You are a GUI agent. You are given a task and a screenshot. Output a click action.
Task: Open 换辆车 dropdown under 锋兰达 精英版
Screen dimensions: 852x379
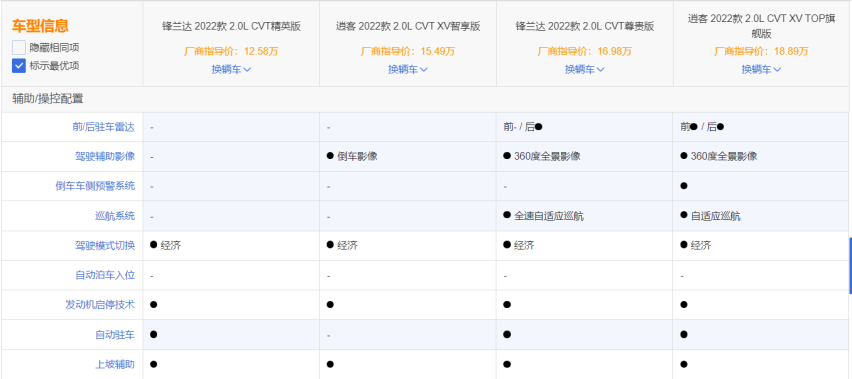(231, 70)
